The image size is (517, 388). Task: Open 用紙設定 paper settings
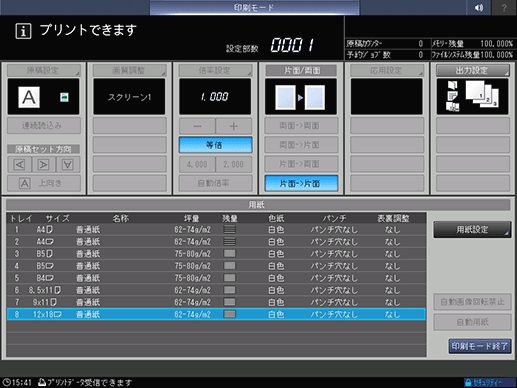coord(472,229)
